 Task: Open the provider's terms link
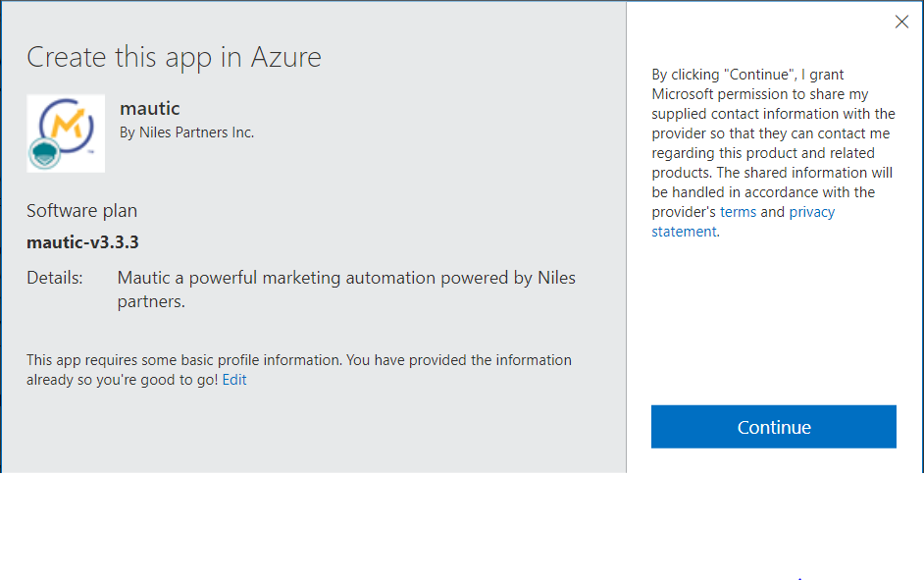click(738, 212)
